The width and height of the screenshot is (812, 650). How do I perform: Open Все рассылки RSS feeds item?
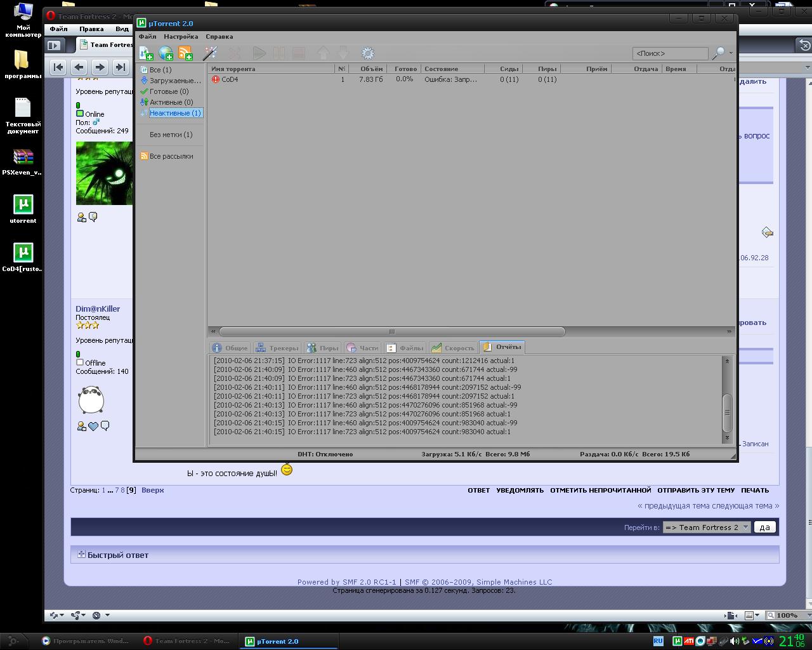click(x=167, y=156)
